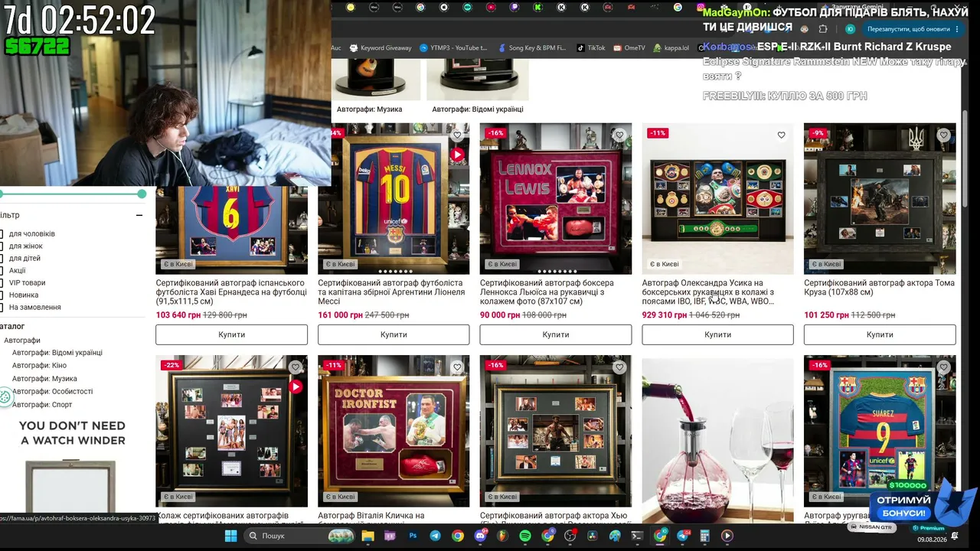Open the OmeTV bookmark
The image size is (980, 551).
pos(629,47)
